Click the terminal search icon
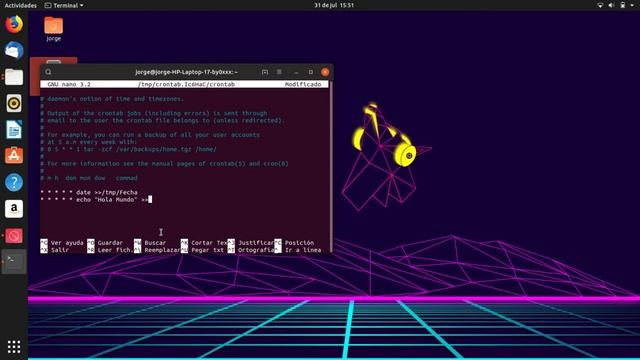Viewport: 640px width, 360px height. point(48,72)
